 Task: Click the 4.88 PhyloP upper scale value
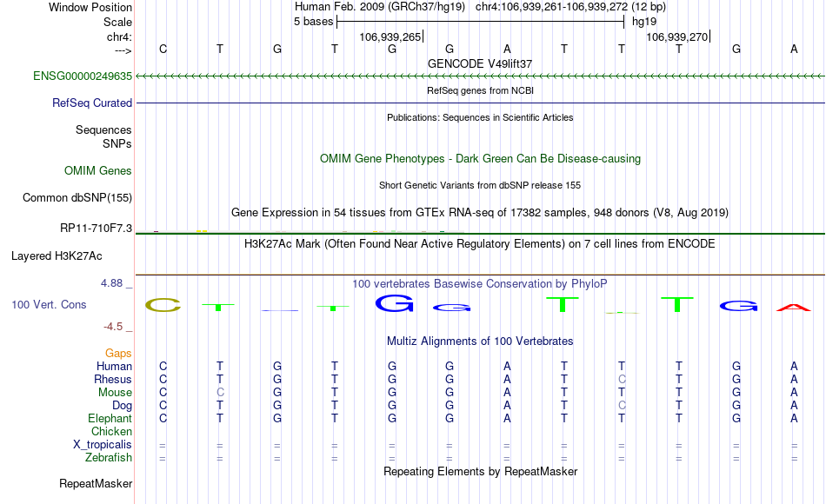coord(111,283)
